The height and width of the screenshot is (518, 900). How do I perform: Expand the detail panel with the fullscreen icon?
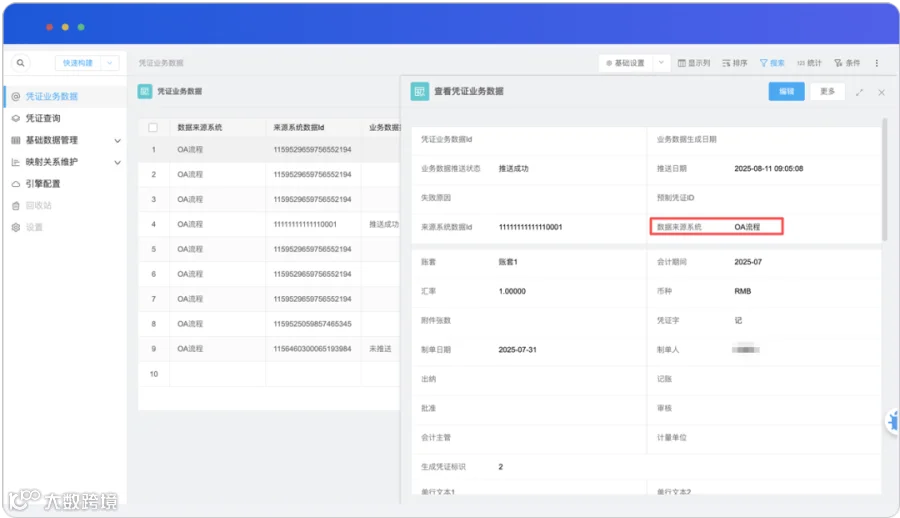859,92
